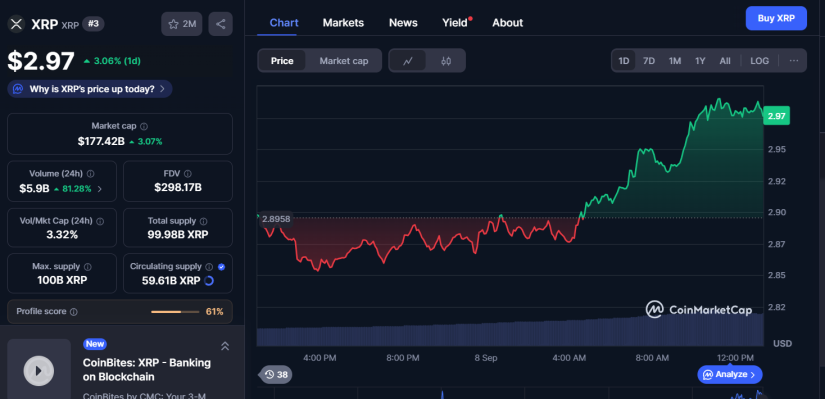Click the Market cap info icon
825x399 pixels.
click(x=144, y=126)
